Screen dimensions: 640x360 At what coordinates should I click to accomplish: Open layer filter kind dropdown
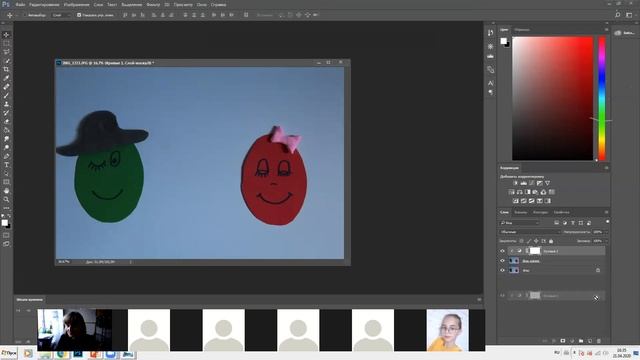519,223
